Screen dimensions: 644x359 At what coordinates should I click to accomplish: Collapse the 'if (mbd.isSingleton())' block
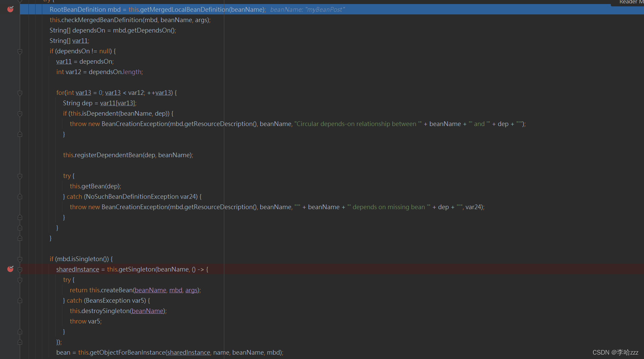pos(20,259)
